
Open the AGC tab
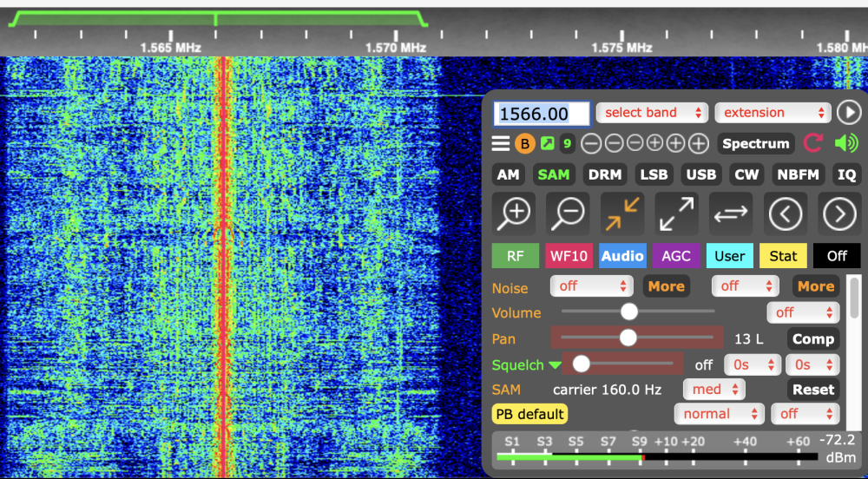click(x=676, y=256)
